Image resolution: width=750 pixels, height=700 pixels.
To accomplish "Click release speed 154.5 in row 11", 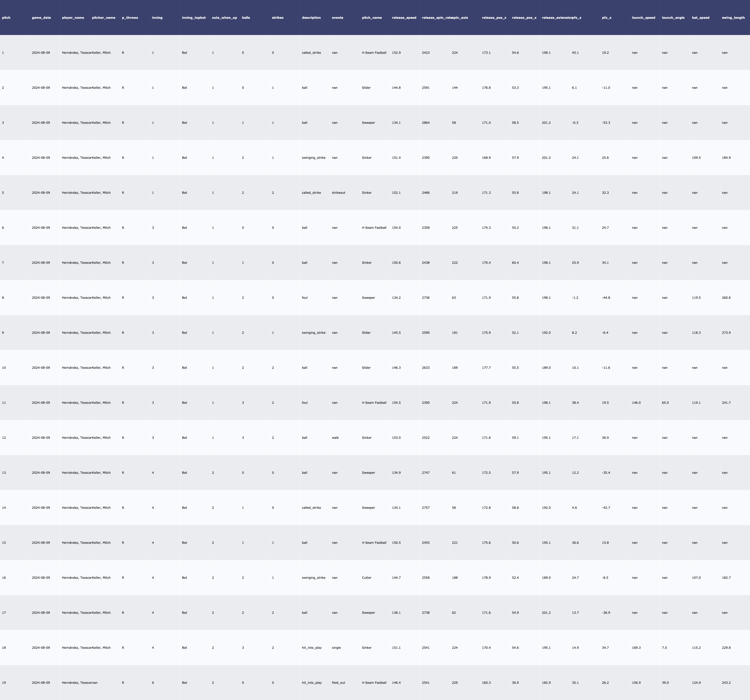I will (x=396, y=403).
